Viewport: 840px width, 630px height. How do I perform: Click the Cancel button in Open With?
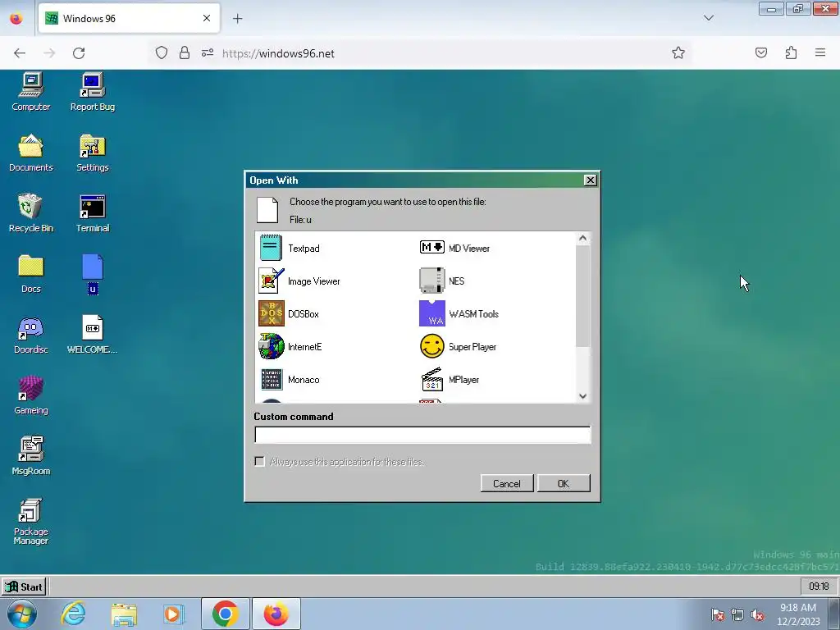[507, 483]
